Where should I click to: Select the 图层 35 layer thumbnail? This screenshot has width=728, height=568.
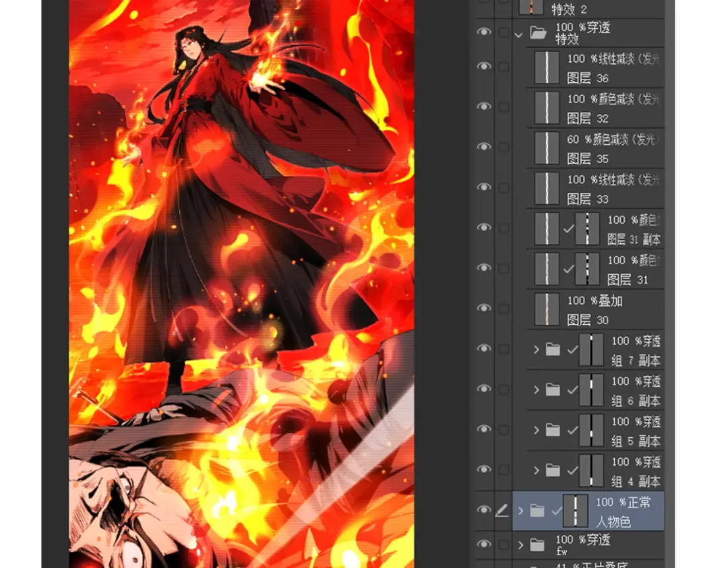coord(547,148)
